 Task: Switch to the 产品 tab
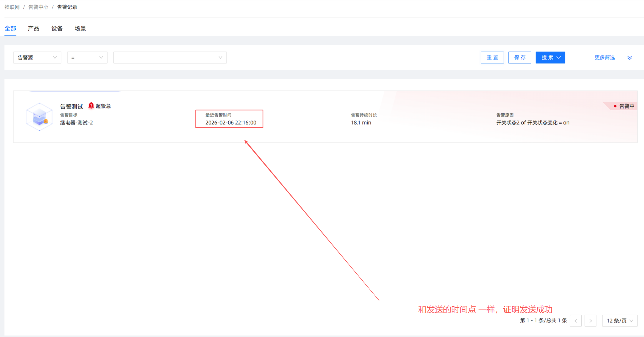34,28
